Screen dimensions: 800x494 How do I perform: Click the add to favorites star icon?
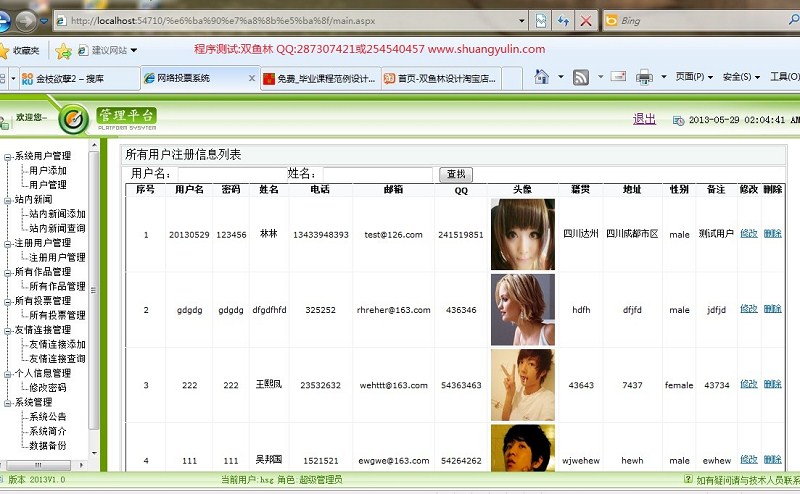coord(63,51)
